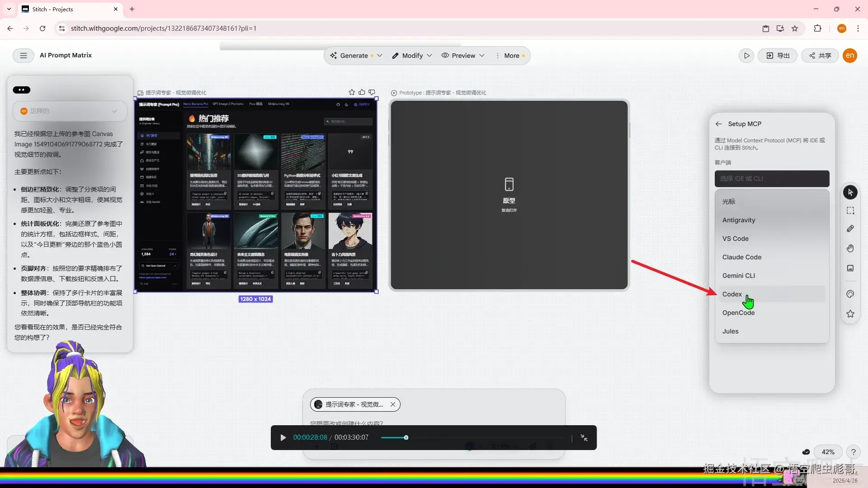Choose Claude Code from client list
868x488 pixels.
[741, 257]
